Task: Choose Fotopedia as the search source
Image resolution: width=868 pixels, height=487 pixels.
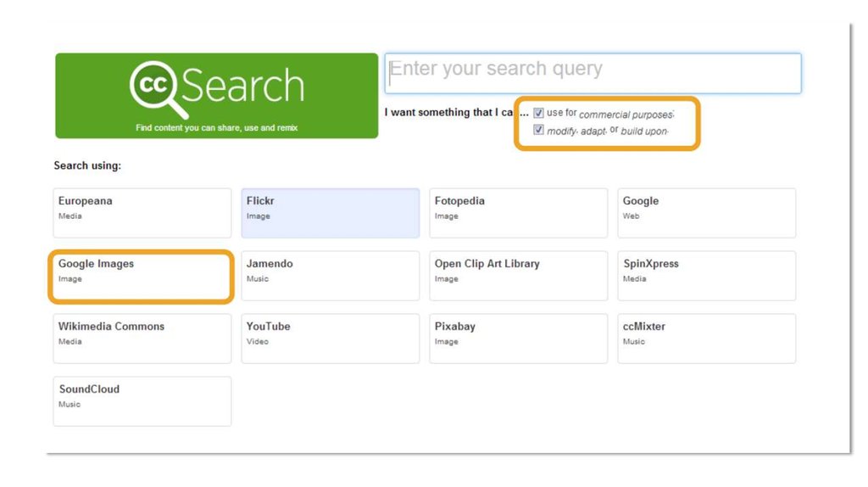Action: pos(518,213)
